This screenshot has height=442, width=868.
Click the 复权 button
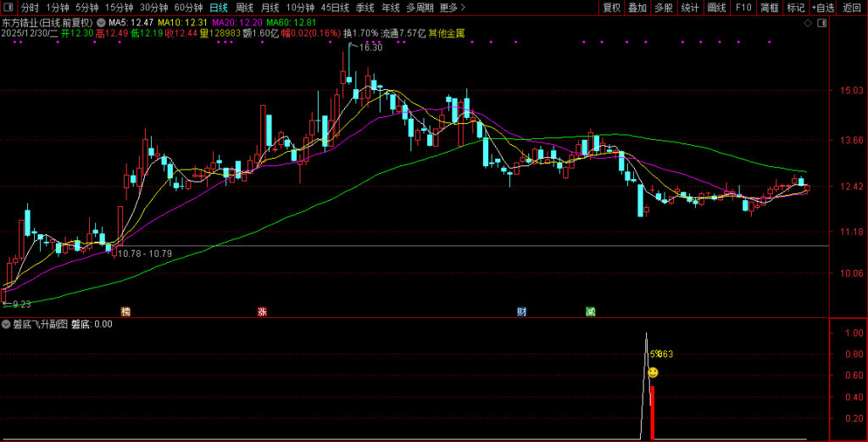(x=611, y=8)
